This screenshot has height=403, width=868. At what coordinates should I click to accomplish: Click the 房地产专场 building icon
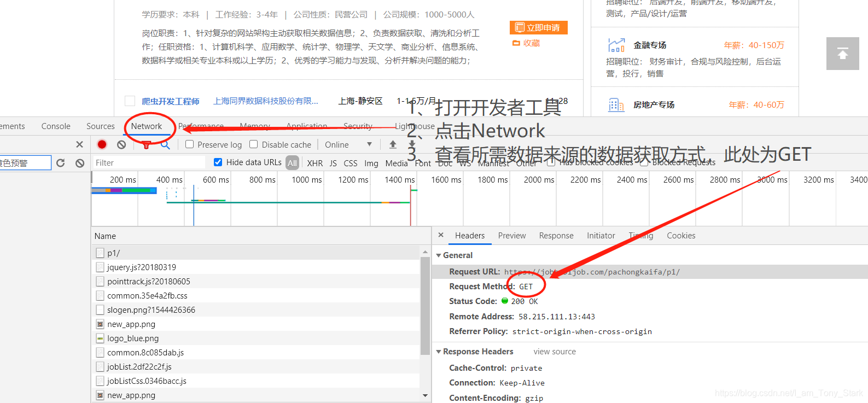click(x=616, y=104)
